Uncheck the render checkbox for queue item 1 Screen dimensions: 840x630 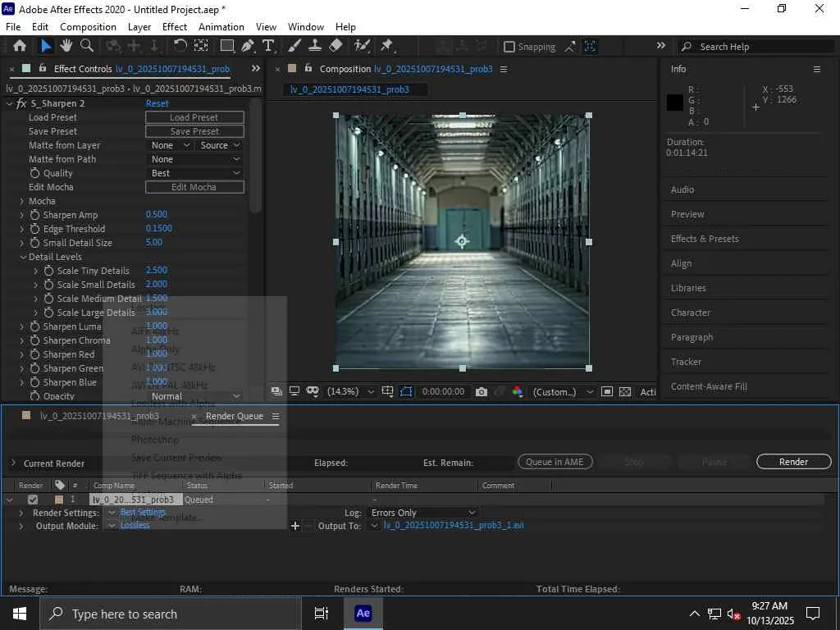[x=33, y=500]
